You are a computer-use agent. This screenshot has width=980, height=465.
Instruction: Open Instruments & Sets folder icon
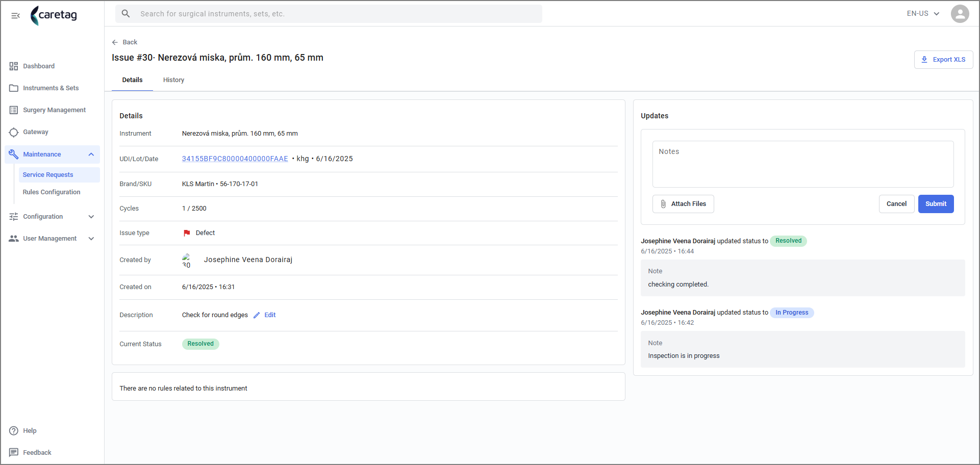click(14, 88)
